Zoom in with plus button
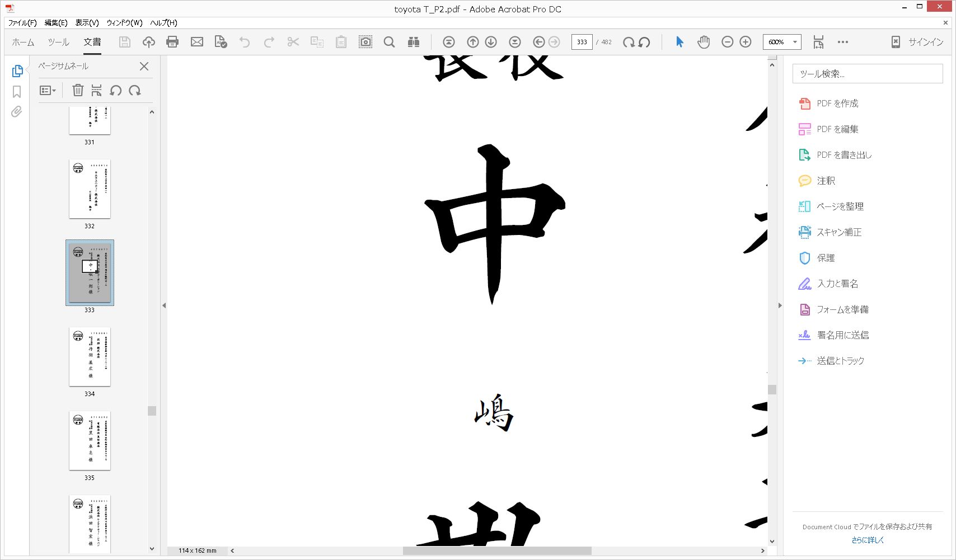 (746, 42)
